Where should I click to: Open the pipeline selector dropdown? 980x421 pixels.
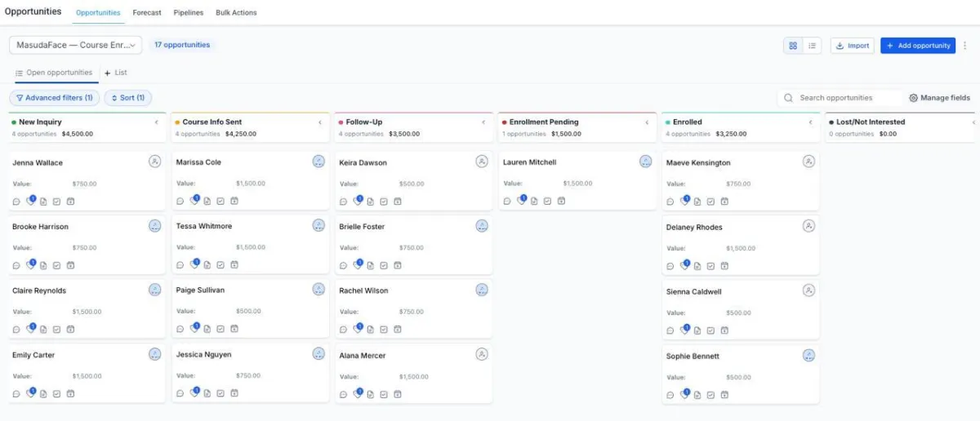[x=76, y=45]
